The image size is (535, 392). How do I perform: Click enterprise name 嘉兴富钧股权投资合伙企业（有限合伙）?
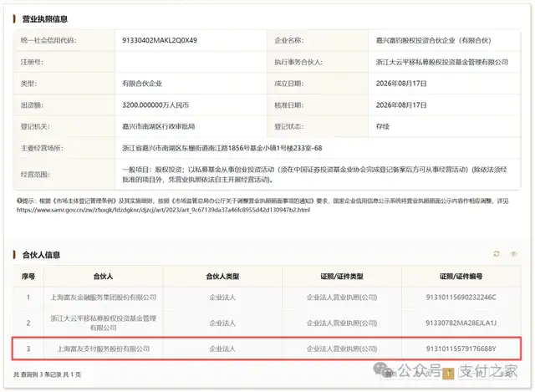pos(434,40)
